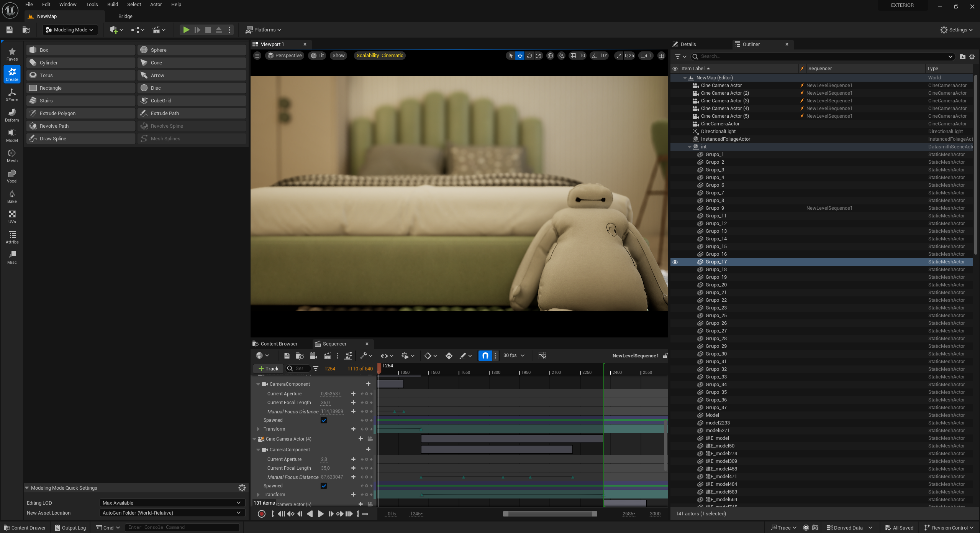Click the Sequencer record button

click(x=262, y=514)
